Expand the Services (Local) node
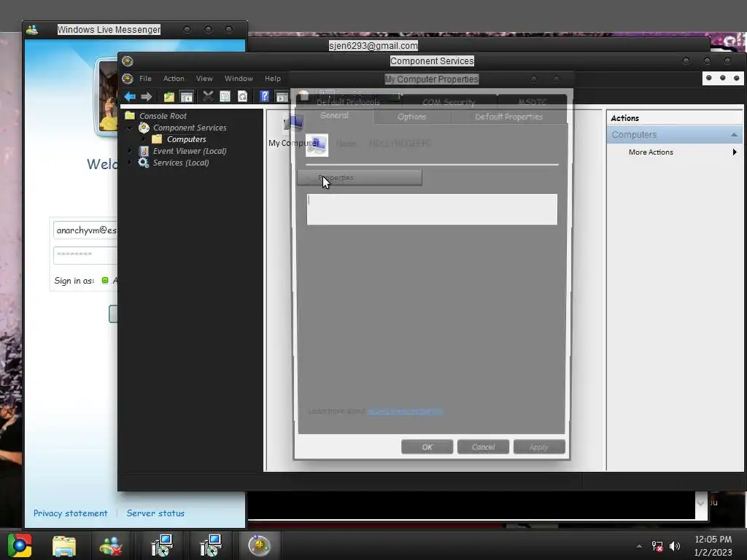 tap(130, 162)
